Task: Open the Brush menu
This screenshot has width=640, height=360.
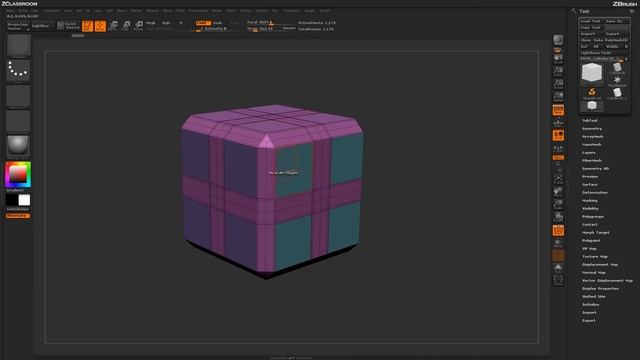Action: [23, 11]
